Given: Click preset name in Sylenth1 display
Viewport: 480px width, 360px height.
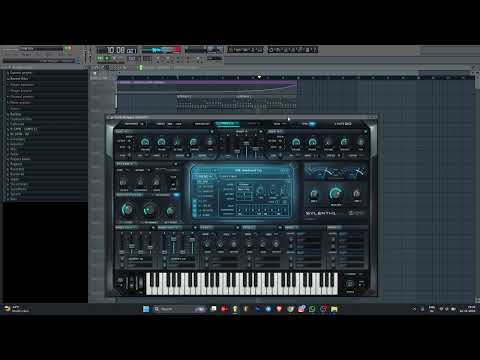Looking at the screenshot, I should [x=248, y=170].
